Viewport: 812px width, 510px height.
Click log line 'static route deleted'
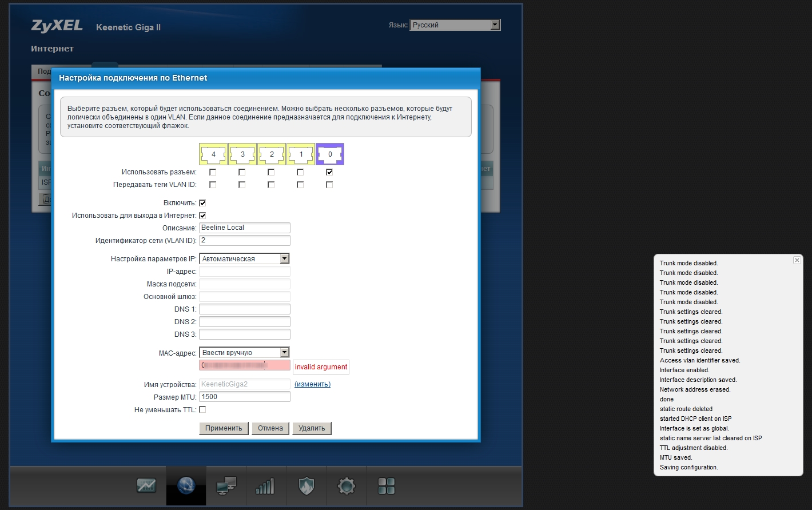686,409
